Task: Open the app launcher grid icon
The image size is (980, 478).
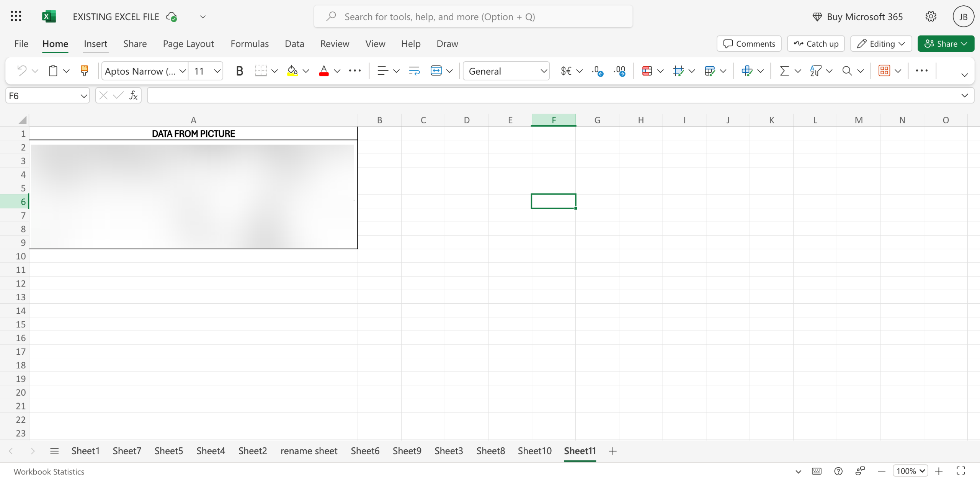Action: pos(16,16)
